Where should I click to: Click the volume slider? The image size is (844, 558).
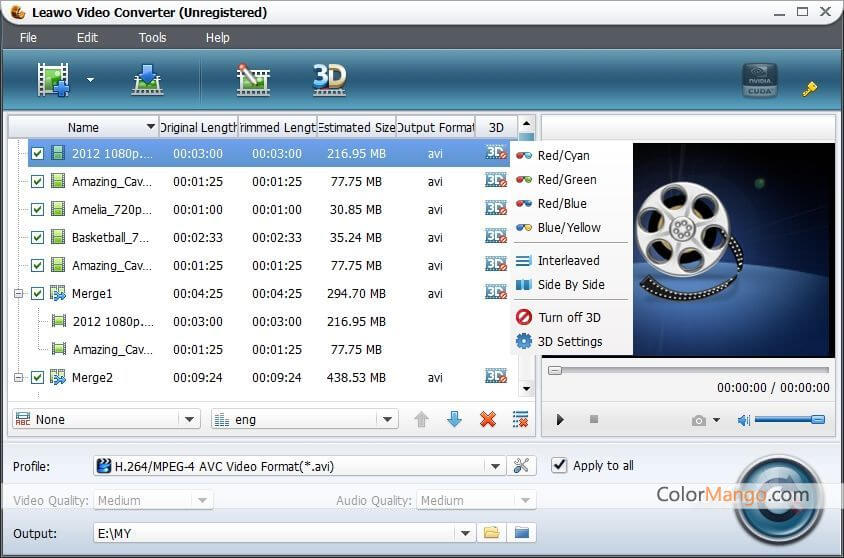coord(790,420)
